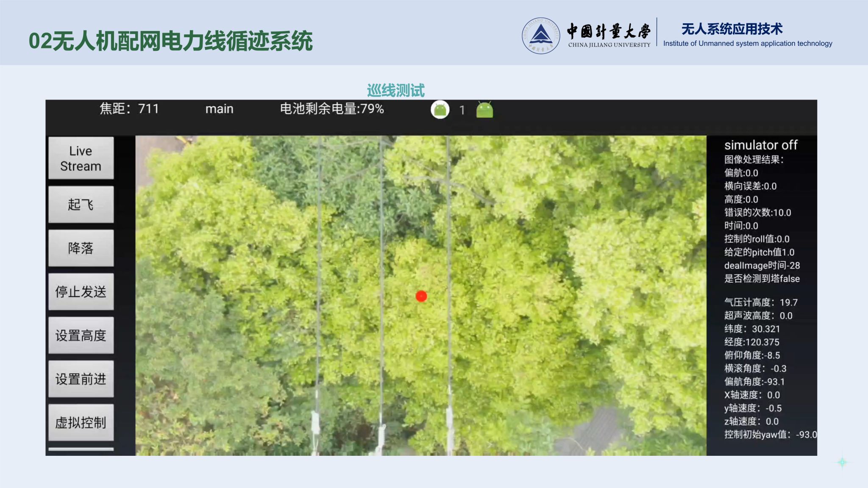Click the 控制初始yaw值：-93.0 text
Image resolution: width=868 pixels, height=488 pixels.
[771, 435]
